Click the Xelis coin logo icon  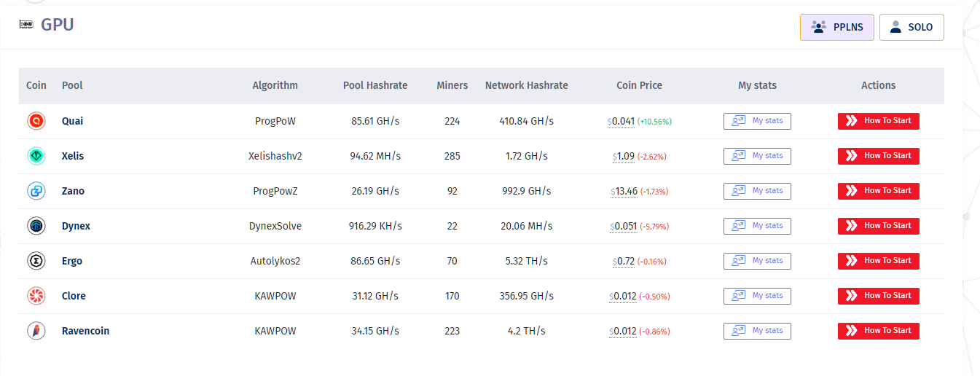pos(36,156)
